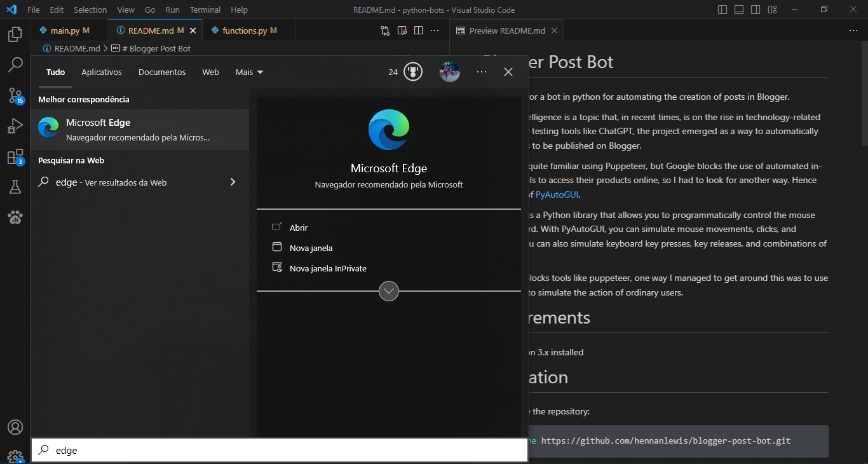Open the paw icon view in activity bar
The height and width of the screenshot is (464, 868).
click(x=15, y=217)
